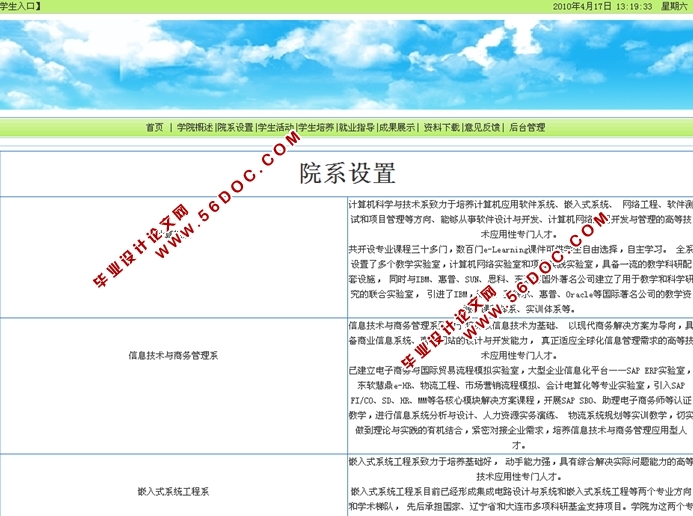Navigate to 资料下载

441,128
